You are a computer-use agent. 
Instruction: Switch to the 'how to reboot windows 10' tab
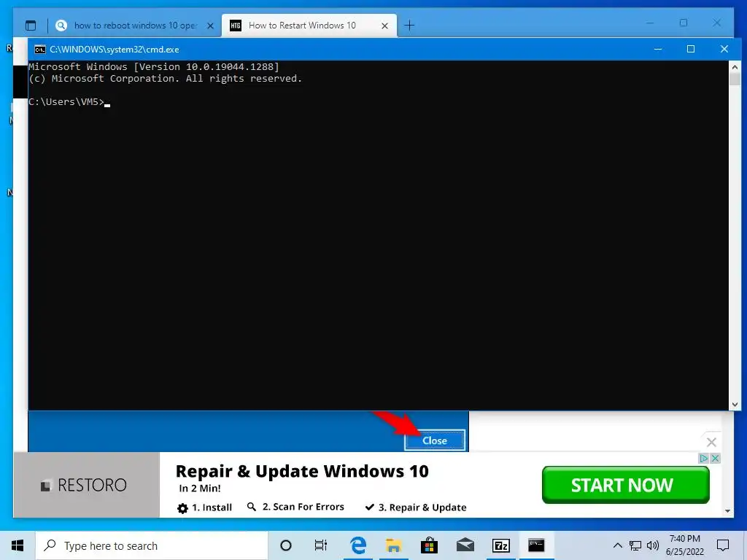click(135, 26)
